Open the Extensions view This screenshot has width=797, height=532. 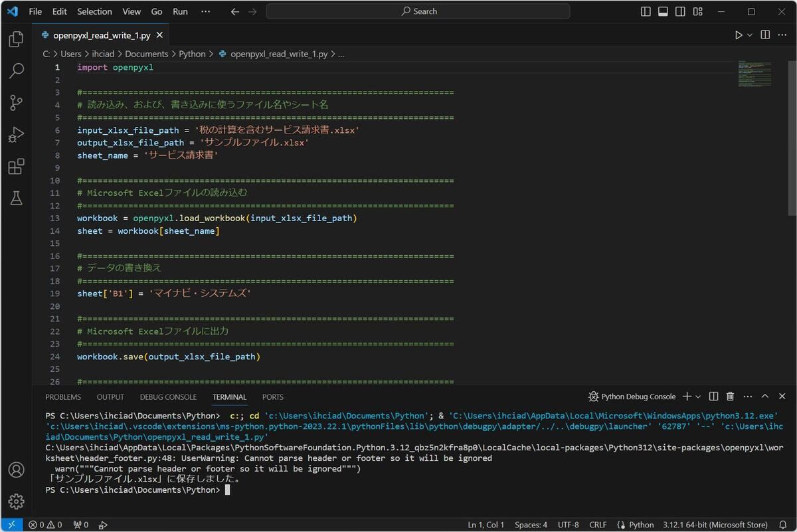click(x=16, y=166)
